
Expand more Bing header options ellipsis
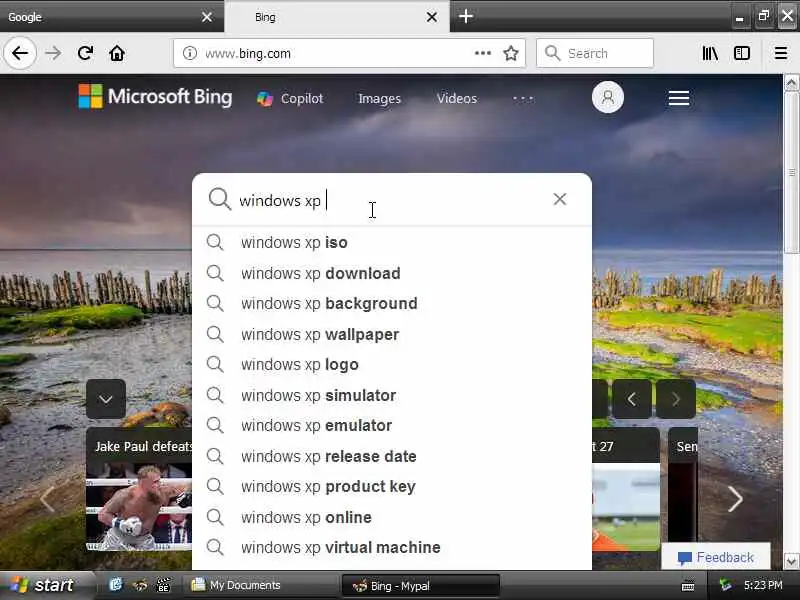pyautogui.click(x=523, y=98)
